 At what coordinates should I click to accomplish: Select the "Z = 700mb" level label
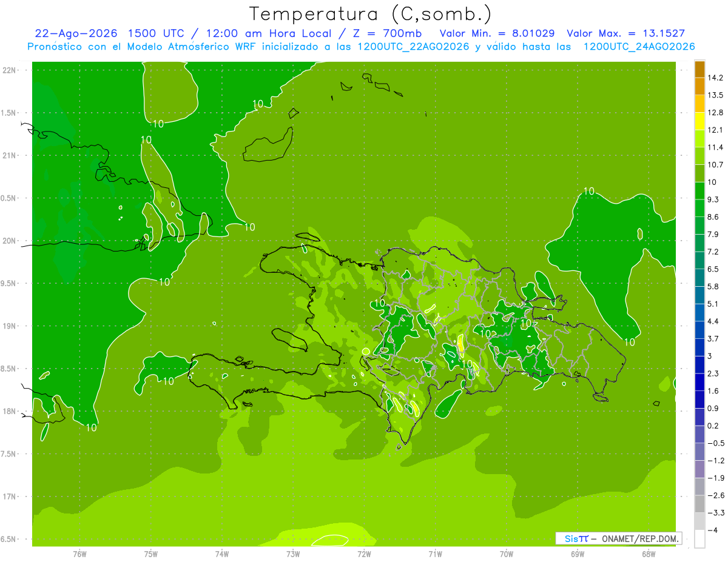(x=389, y=33)
